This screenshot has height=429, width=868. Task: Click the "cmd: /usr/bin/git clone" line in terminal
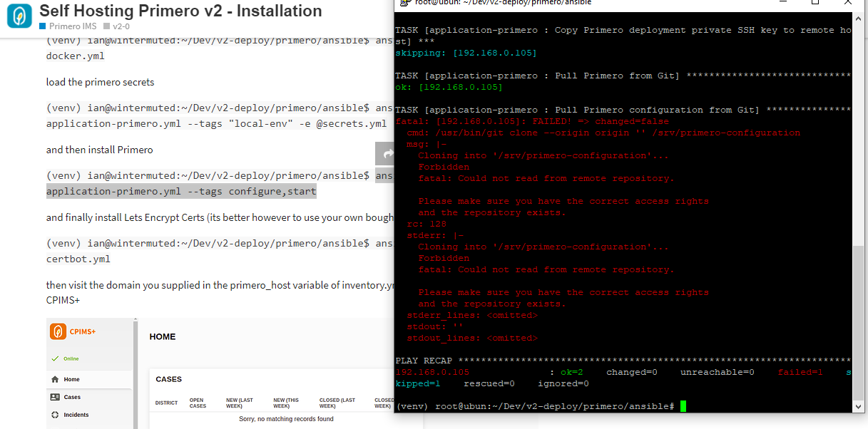603,133
